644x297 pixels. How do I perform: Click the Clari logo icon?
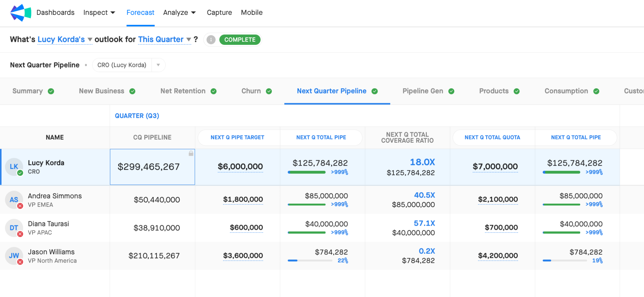click(x=21, y=13)
